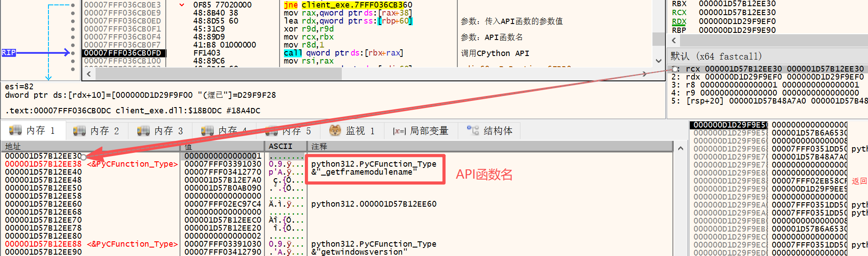Viewport: 868px width, 256px height.
Task: Click the 内存 5 tab icon
Action: click(x=272, y=130)
